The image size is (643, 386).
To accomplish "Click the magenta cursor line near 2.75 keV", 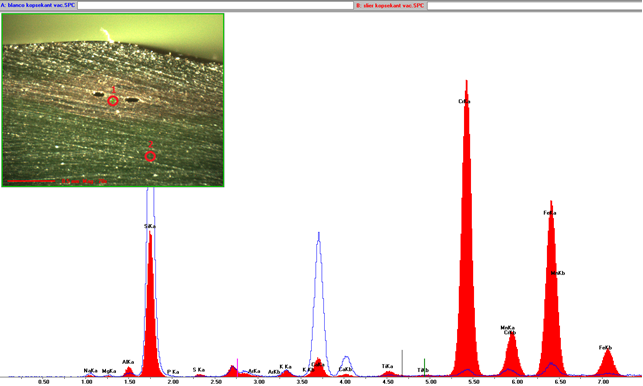I will click(x=237, y=367).
